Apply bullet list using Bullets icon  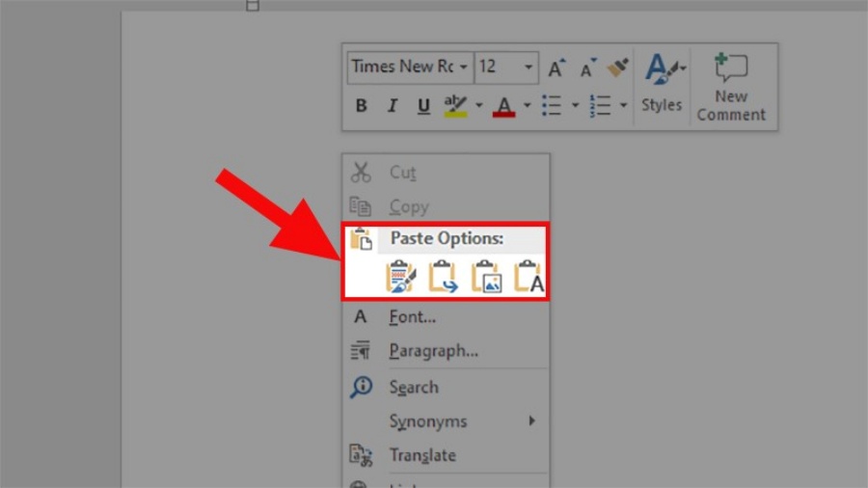pos(552,105)
